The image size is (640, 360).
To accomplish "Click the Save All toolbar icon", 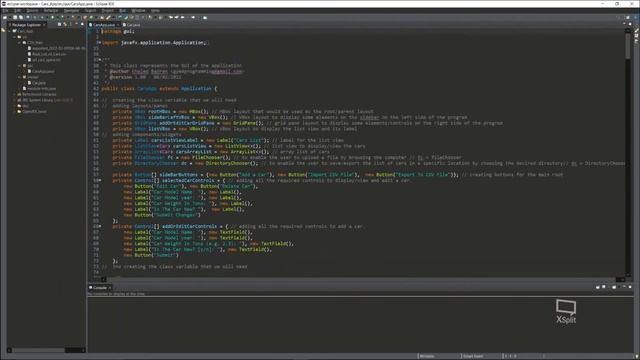I will pos(21,18).
